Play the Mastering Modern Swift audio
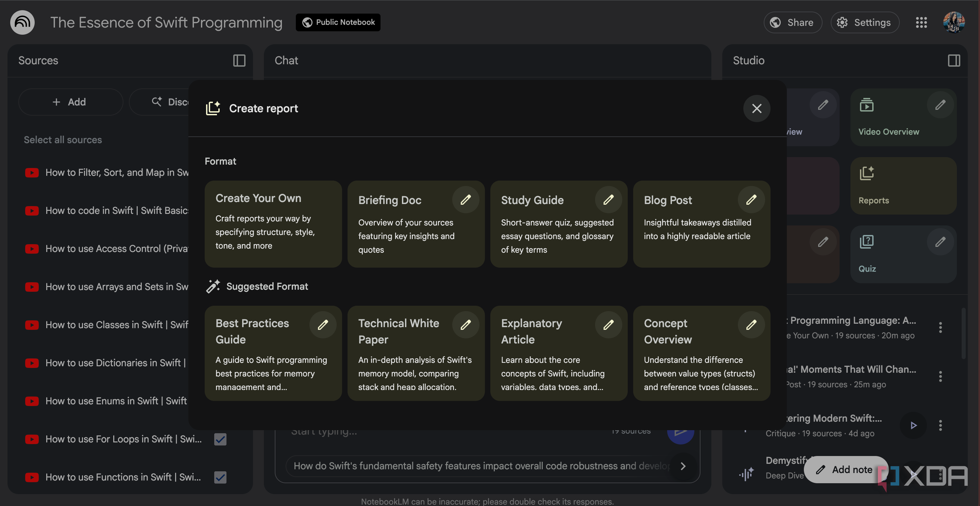Viewport: 980px width, 506px height. (913, 425)
